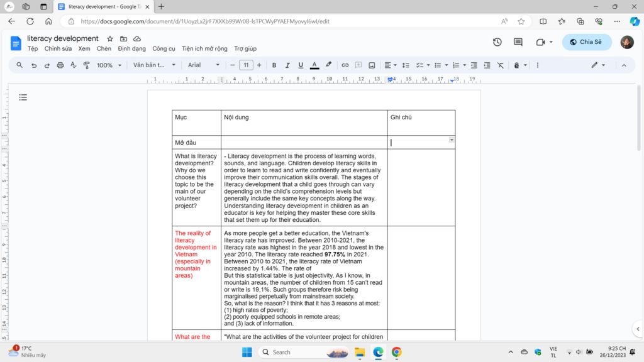644x362 pixels.
Task: Open the Tiện ích mở rộng menu
Action: pos(204,48)
